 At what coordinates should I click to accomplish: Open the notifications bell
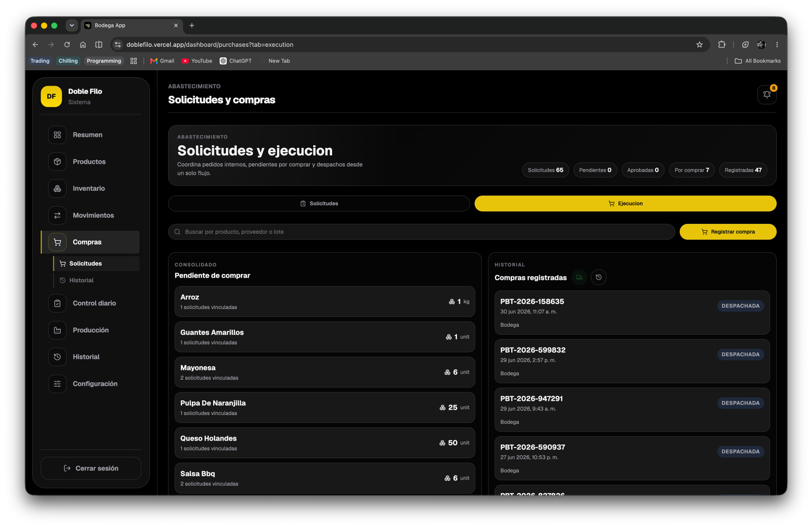767,94
